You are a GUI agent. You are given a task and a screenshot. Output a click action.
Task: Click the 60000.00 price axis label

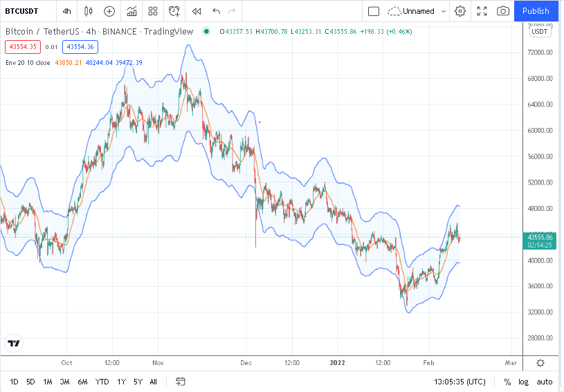coord(540,131)
